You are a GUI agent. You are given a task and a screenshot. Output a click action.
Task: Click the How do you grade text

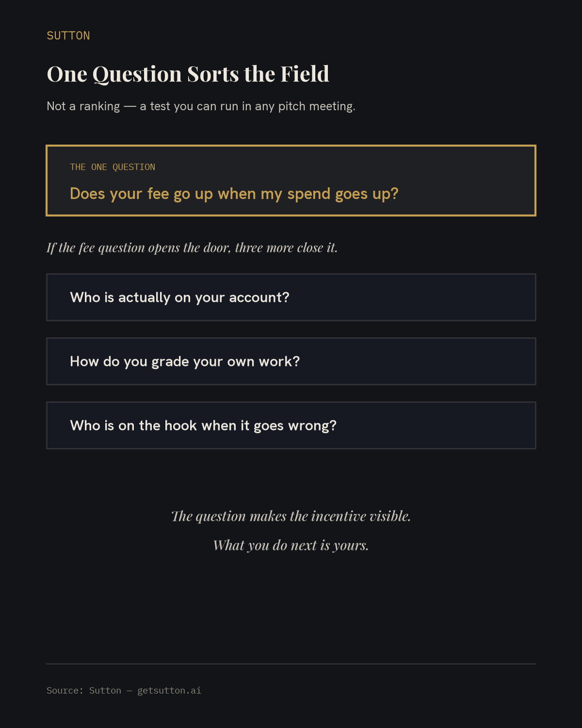(185, 362)
